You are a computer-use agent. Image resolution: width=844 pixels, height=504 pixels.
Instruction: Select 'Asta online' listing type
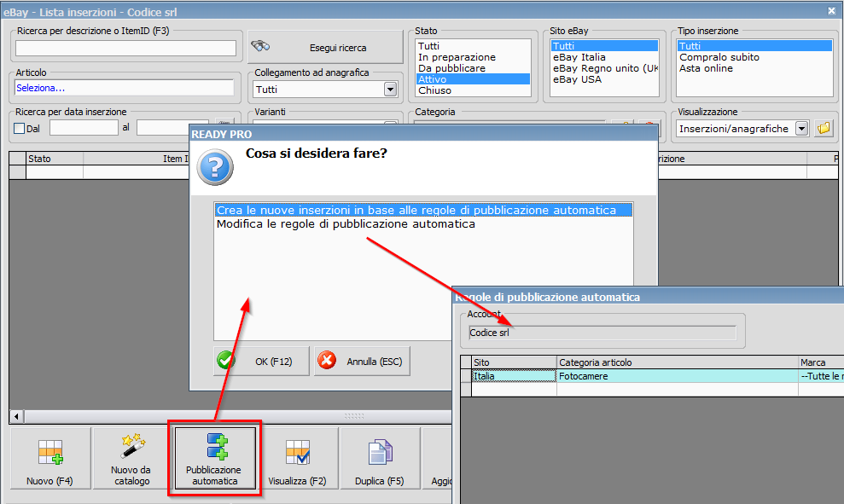[x=754, y=68]
